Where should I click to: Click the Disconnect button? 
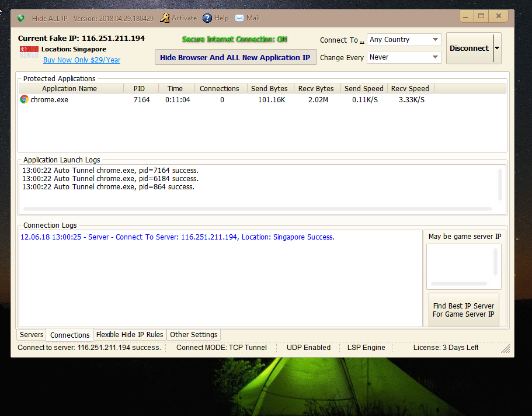pyautogui.click(x=470, y=48)
